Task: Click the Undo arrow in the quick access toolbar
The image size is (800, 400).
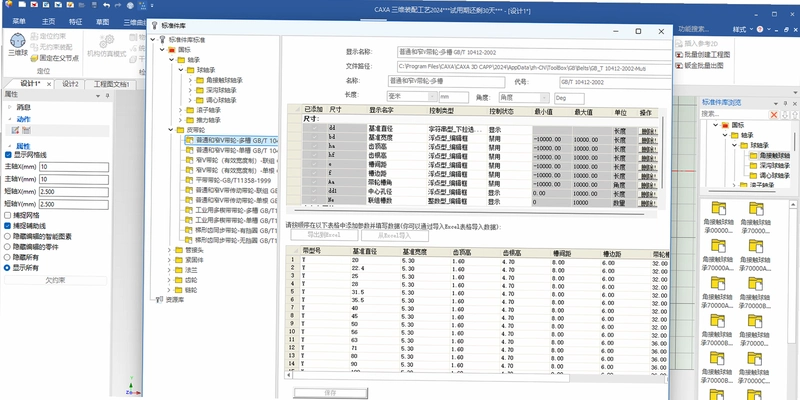Action: click(x=106, y=5)
